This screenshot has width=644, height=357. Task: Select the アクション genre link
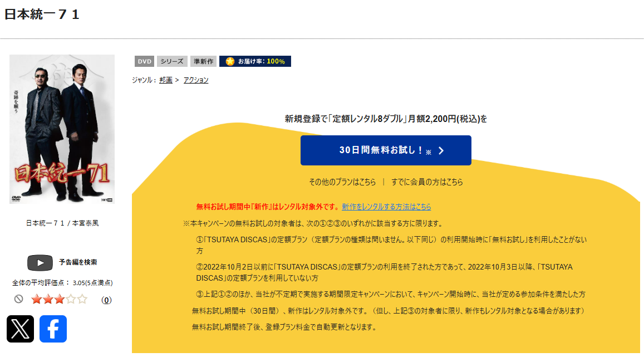(196, 80)
